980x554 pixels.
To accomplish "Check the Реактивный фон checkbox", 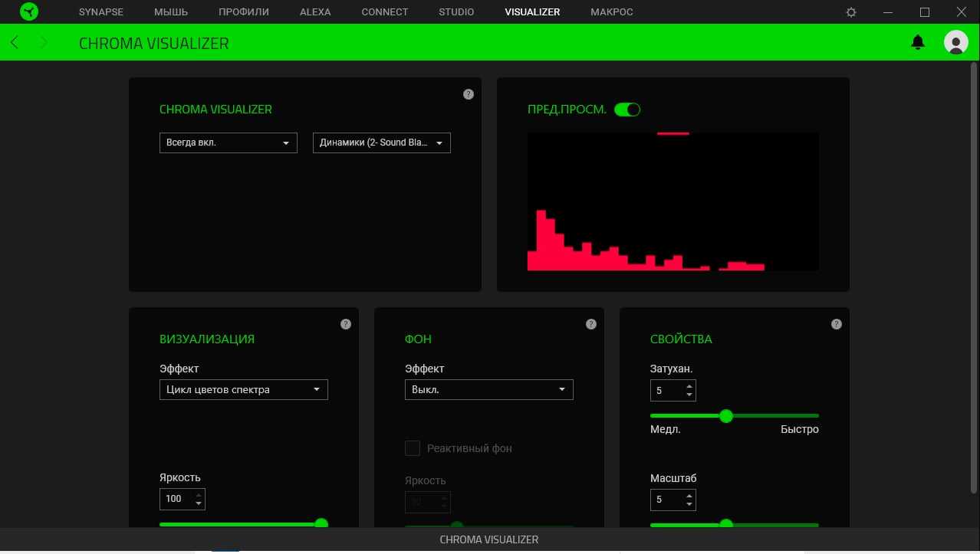I will pos(413,448).
